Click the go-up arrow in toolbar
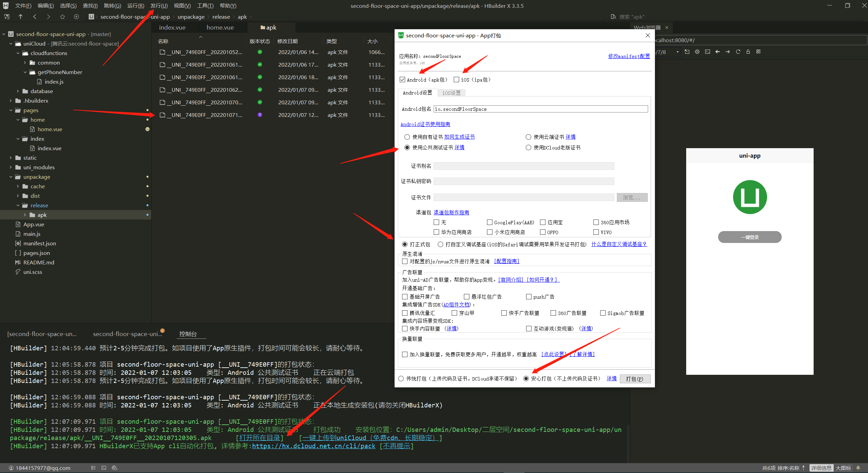 click(x=20, y=17)
